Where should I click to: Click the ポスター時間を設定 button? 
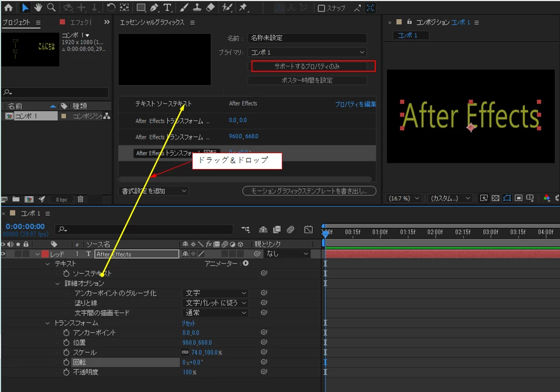tap(307, 80)
